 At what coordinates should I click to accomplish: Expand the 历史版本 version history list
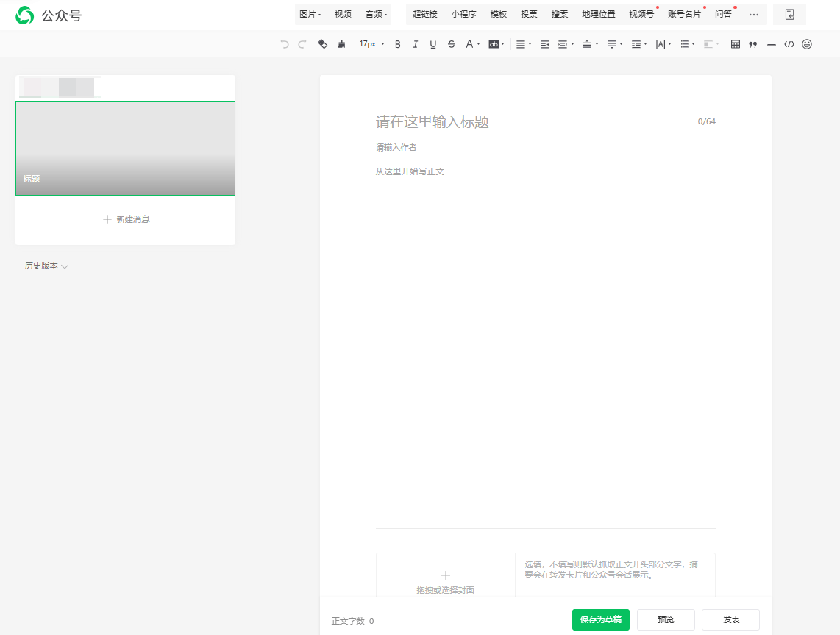(x=46, y=266)
